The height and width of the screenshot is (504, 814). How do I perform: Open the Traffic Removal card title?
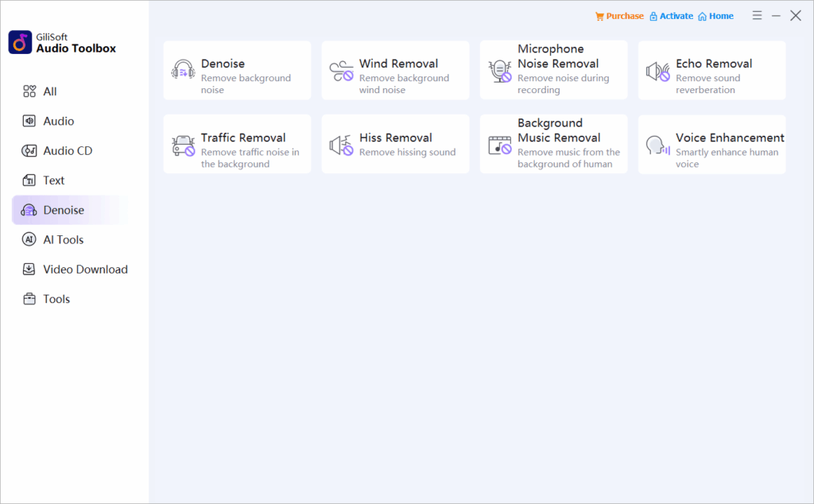tap(243, 138)
